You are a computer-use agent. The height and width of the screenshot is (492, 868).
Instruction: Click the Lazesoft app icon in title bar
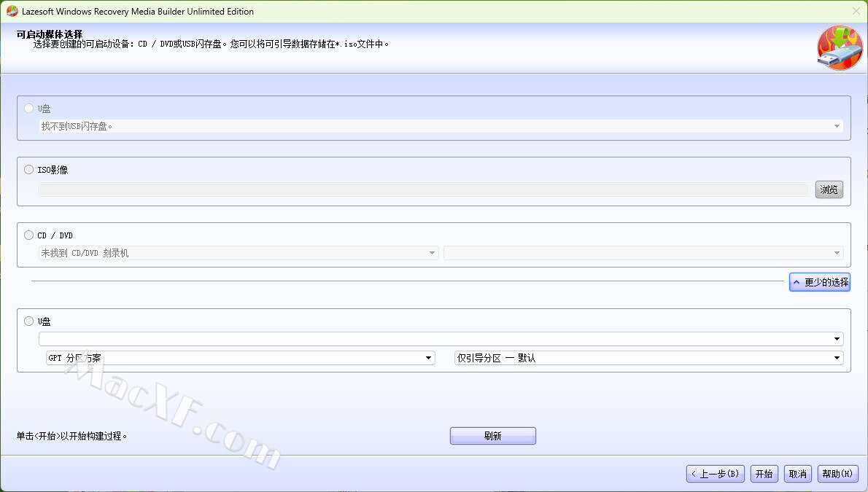click(x=12, y=11)
